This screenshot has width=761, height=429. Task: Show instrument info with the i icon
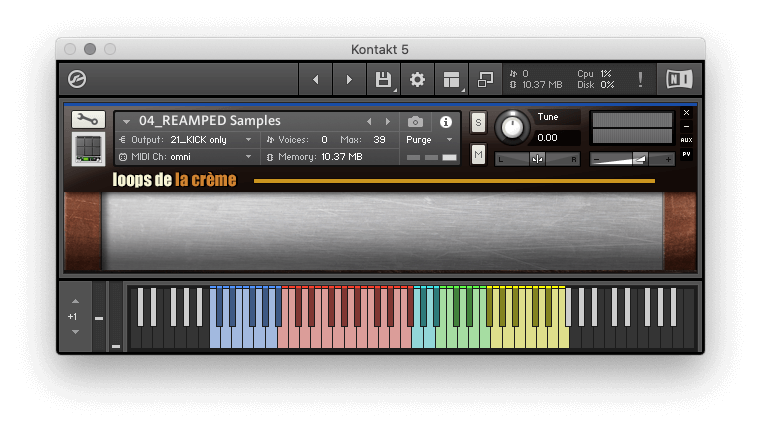446,122
